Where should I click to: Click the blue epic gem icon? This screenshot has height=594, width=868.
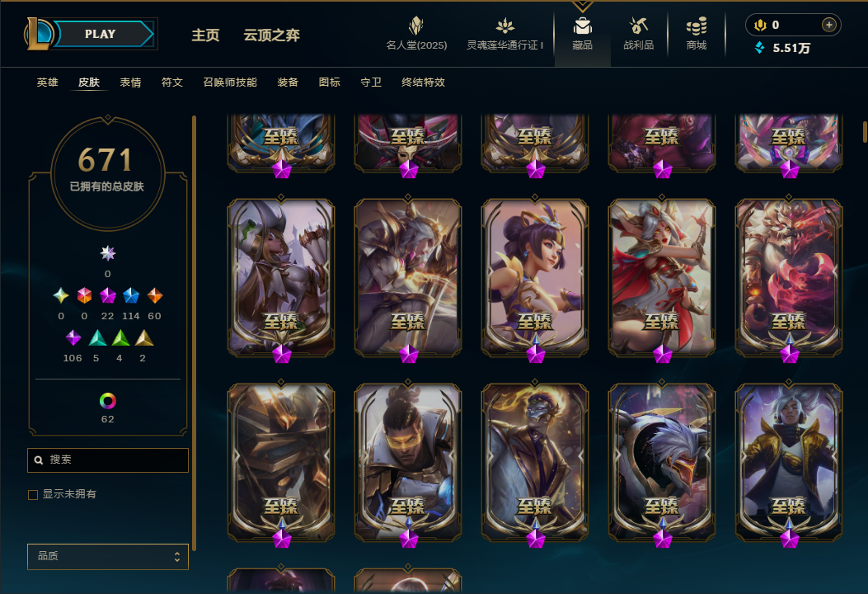click(x=130, y=296)
